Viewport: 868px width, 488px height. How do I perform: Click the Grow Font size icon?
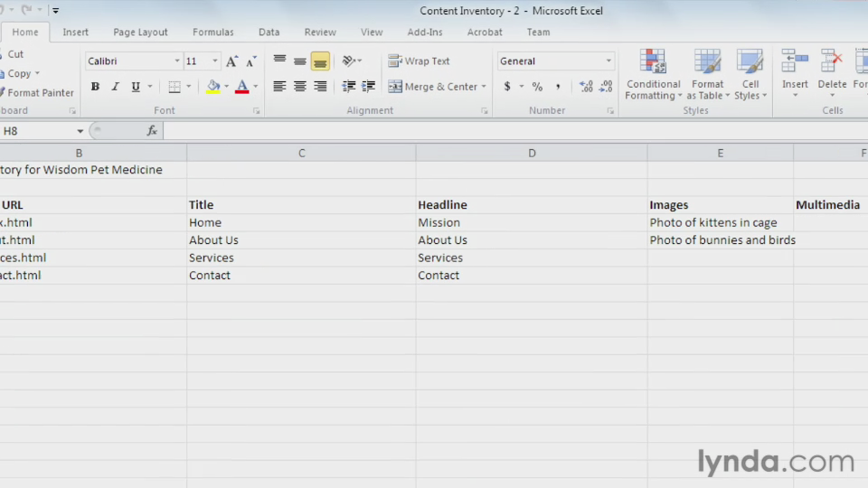(231, 61)
